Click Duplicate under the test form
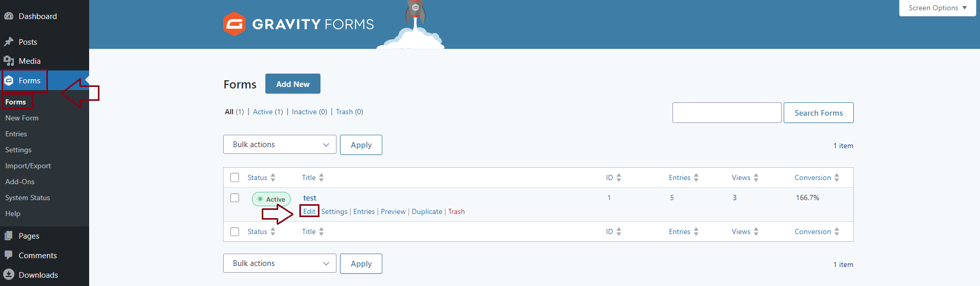The image size is (980, 286). click(427, 211)
